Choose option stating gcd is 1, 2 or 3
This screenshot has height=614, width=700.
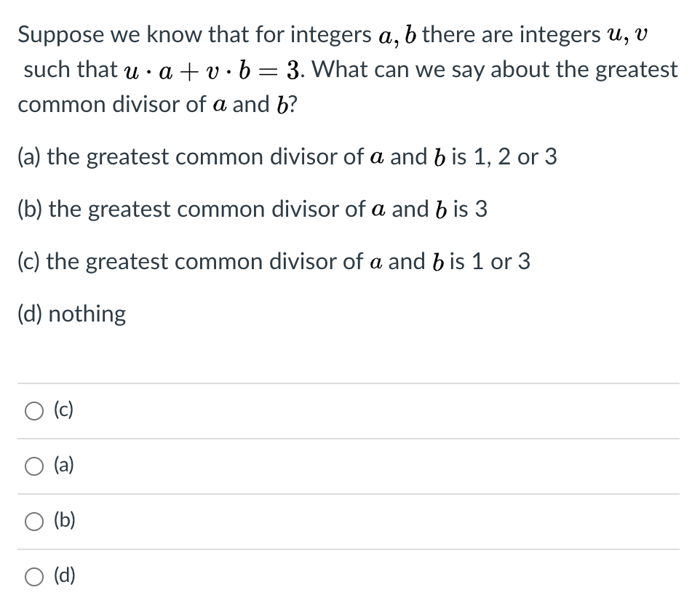(x=287, y=156)
